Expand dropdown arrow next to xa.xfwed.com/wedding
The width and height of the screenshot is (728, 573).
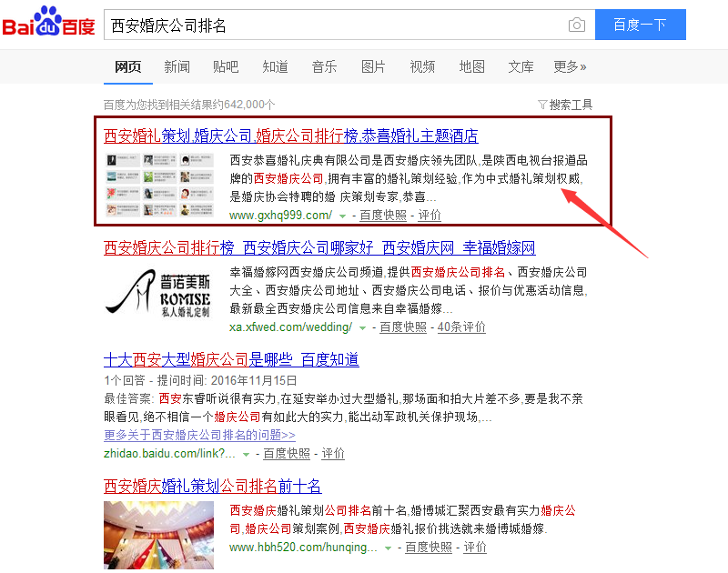(x=362, y=328)
